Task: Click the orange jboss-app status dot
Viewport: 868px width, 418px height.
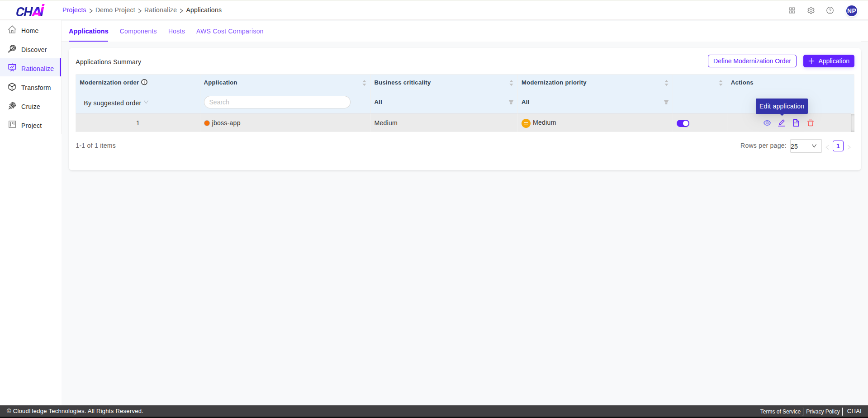Action: tap(207, 123)
